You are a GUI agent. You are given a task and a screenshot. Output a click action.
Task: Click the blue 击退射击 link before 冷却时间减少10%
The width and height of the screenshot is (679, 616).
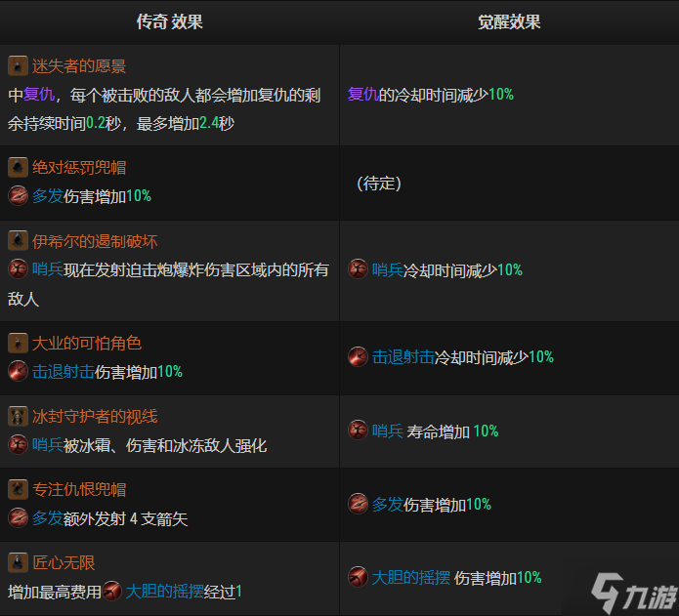pos(403,357)
